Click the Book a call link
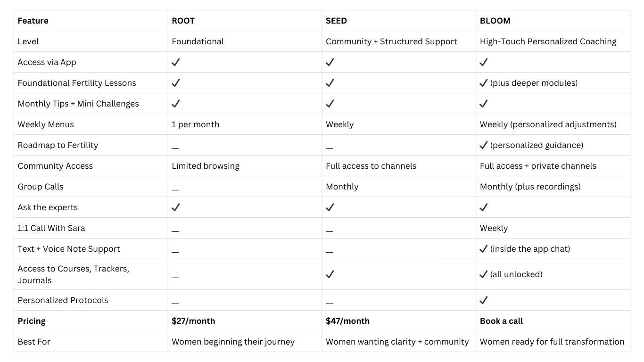This screenshot has height=362, width=644. (501, 321)
